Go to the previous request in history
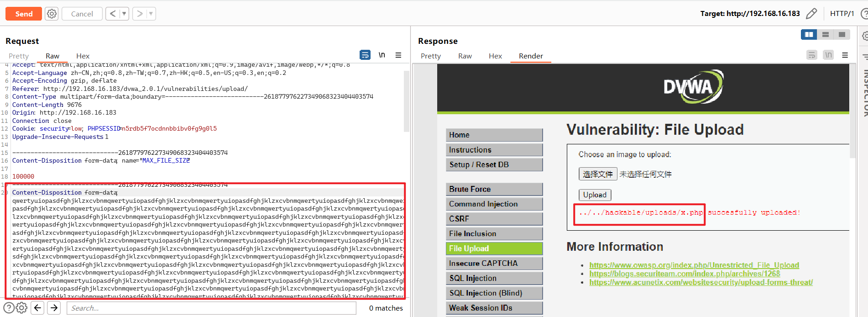 [x=113, y=14]
